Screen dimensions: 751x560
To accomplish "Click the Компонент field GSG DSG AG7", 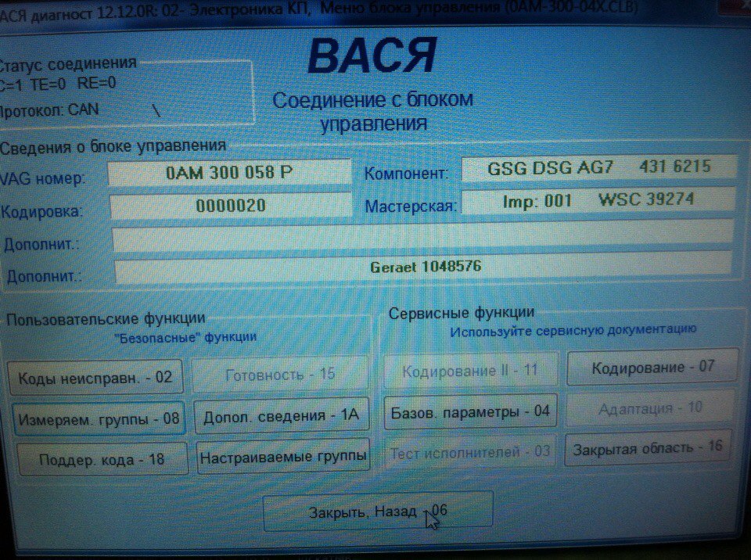I will (598, 167).
